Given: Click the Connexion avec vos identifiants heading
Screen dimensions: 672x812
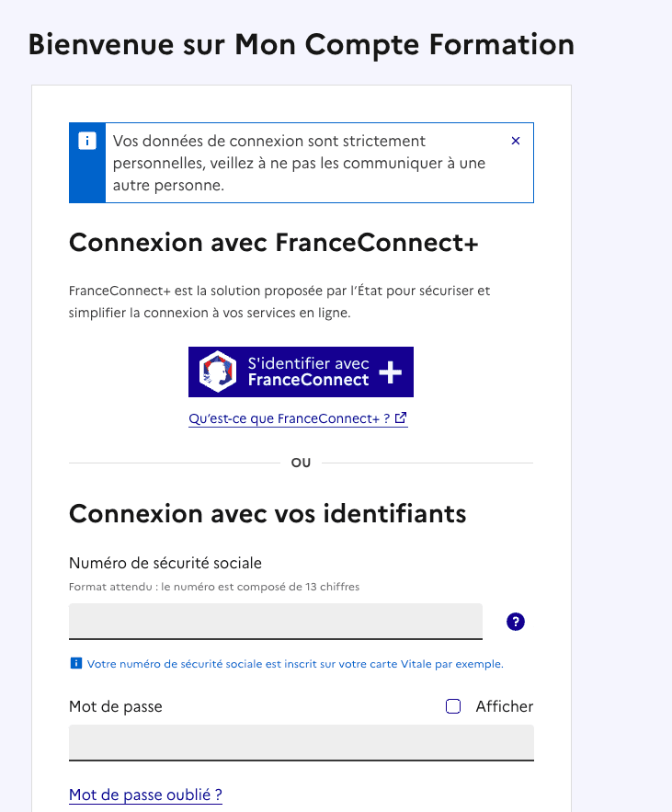Looking at the screenshot, I should point(268,513).
